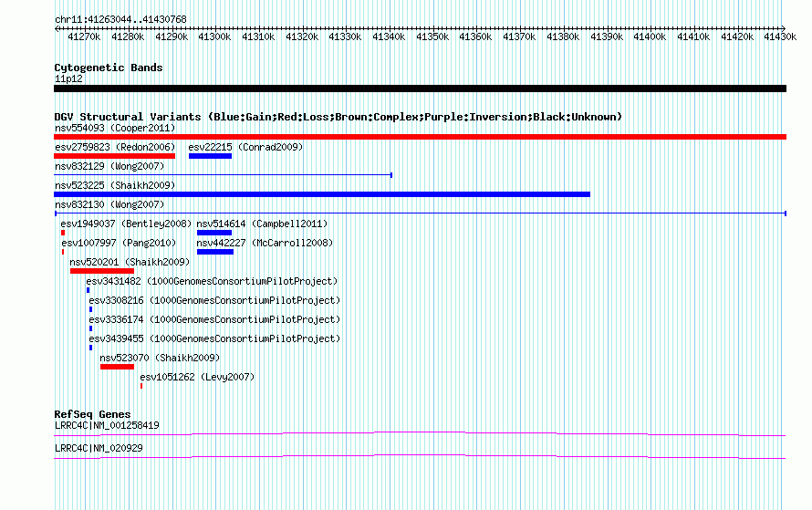
Task: Click the 41270k ruler position
Action: [84, 36]
